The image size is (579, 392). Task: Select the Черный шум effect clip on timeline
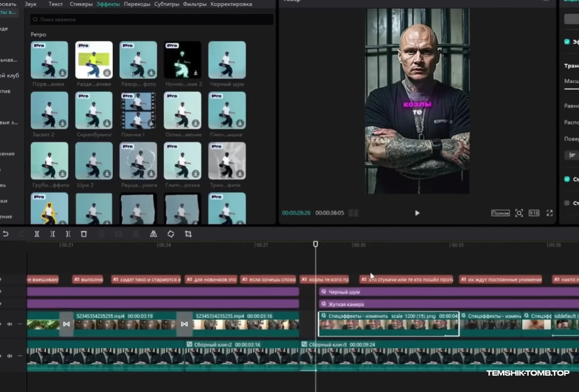point(449,292)
